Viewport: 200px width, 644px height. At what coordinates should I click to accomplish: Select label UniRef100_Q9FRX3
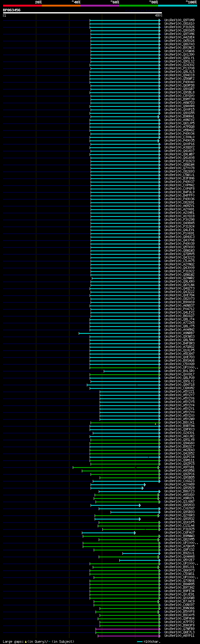point(179,430)
